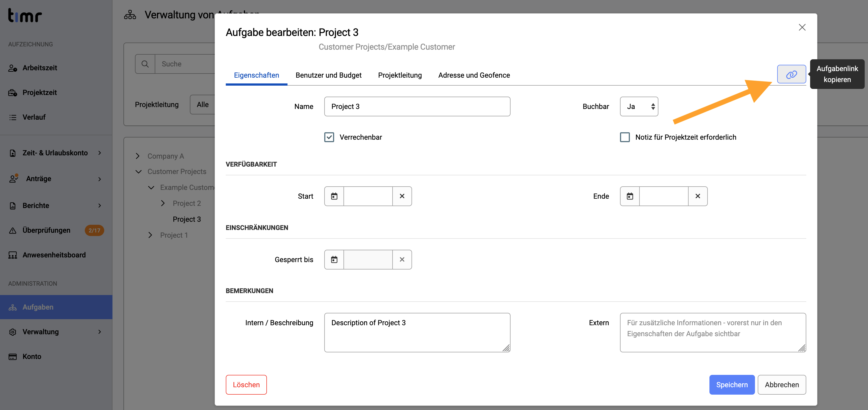Clear the Ende date field
Image resolution: width=868 pixels, height=410 pixels.
pyautogui.click(x=698, y=196)
